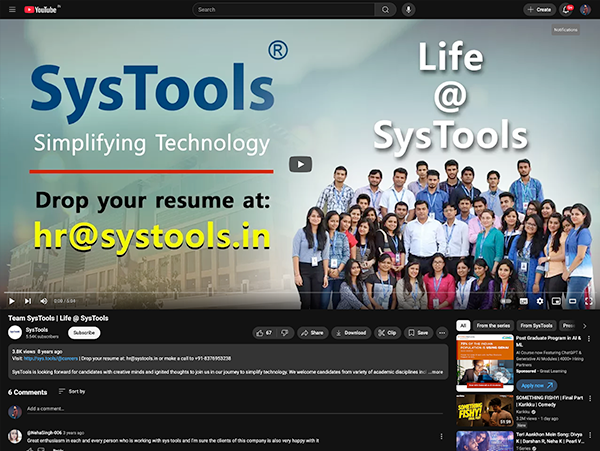This screenshot has width=600, height=451.
Task: Open more actions three-dot menu
Action: point(442,333)
